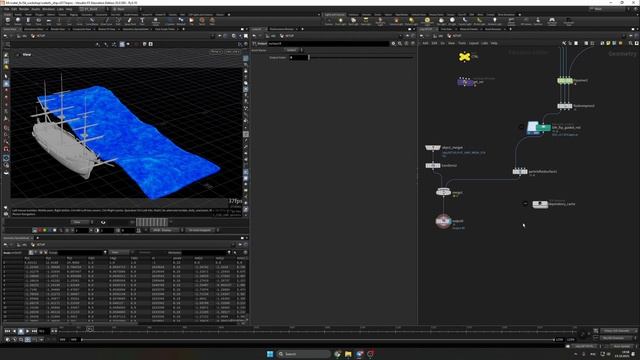Viewport: 640px width, 360px height.
Task: Add a Point Light from the shelf
Action: pyautogui.click(x=340, y=21)
